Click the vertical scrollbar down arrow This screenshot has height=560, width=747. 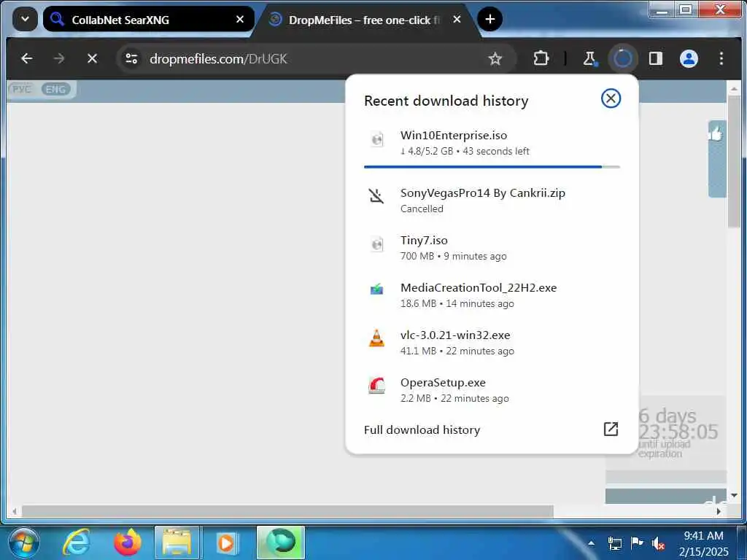coord(734,496)
